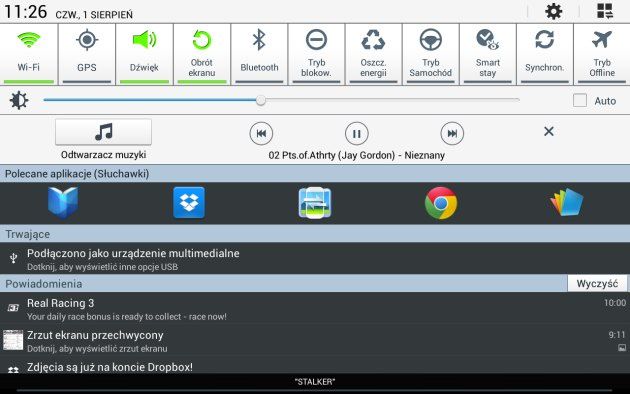The image size is (630, 394).
Task: Toggle Oszcz. energii power saving
Action: 373,54
